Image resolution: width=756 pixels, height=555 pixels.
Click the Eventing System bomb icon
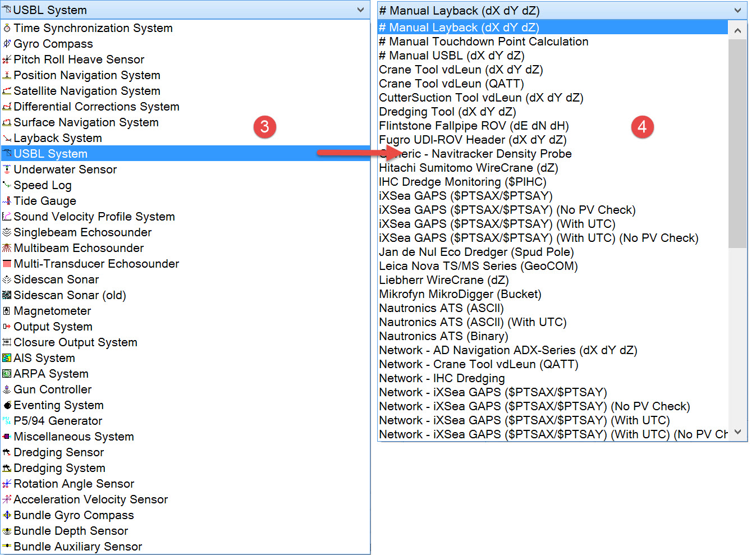tap(7, 405)
